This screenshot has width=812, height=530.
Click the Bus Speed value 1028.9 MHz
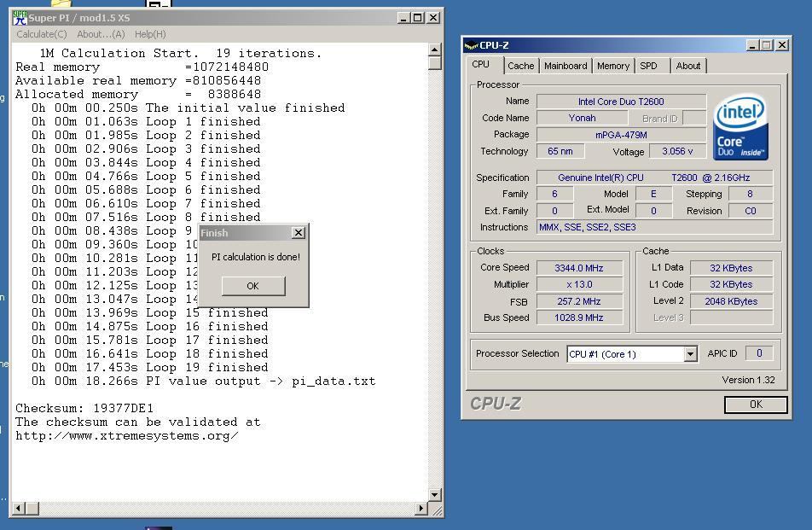579,317
